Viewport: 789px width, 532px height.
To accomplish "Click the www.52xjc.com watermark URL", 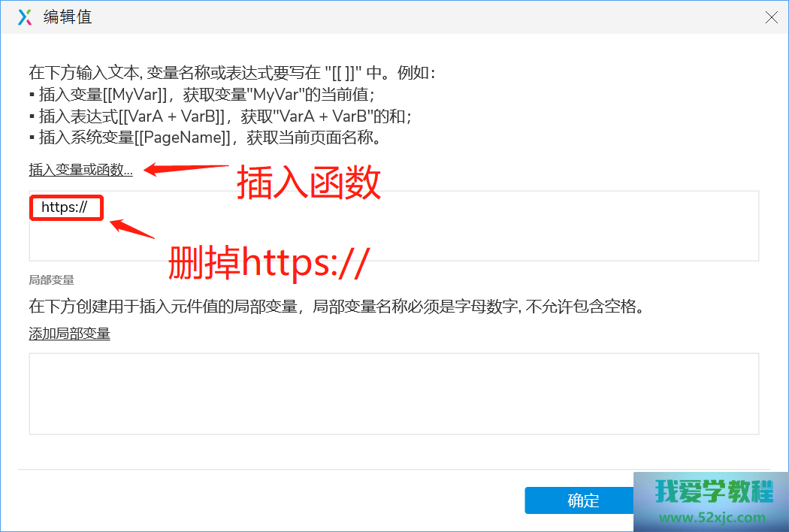I will tap(712, 518).
